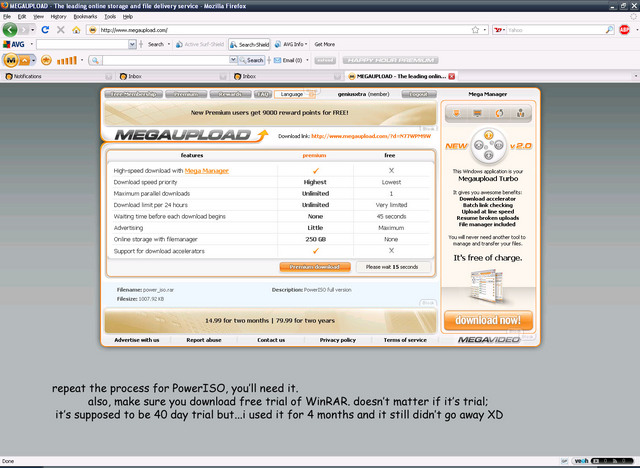Click the monitor icon in Mega Manager panel
Viewport: 640px width, 468px height.
point(477,113)
